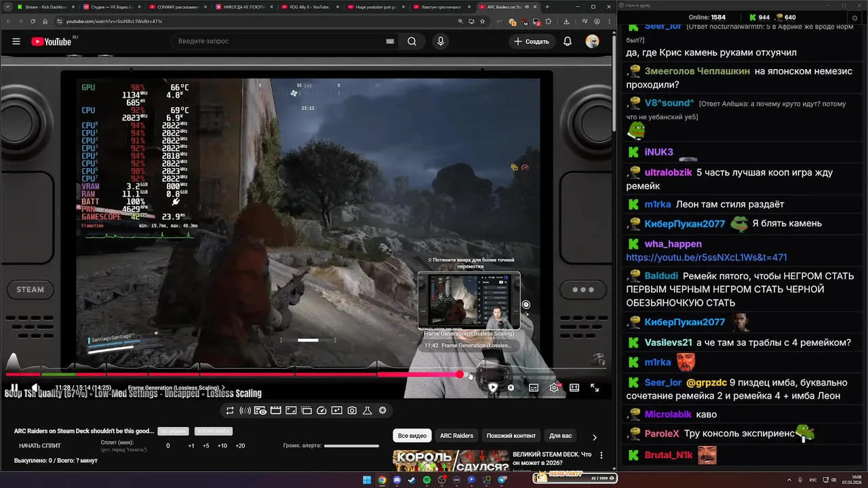Open Steam from the taskbar
This screenshot has height=488, width=868.
tap(412, 480)
